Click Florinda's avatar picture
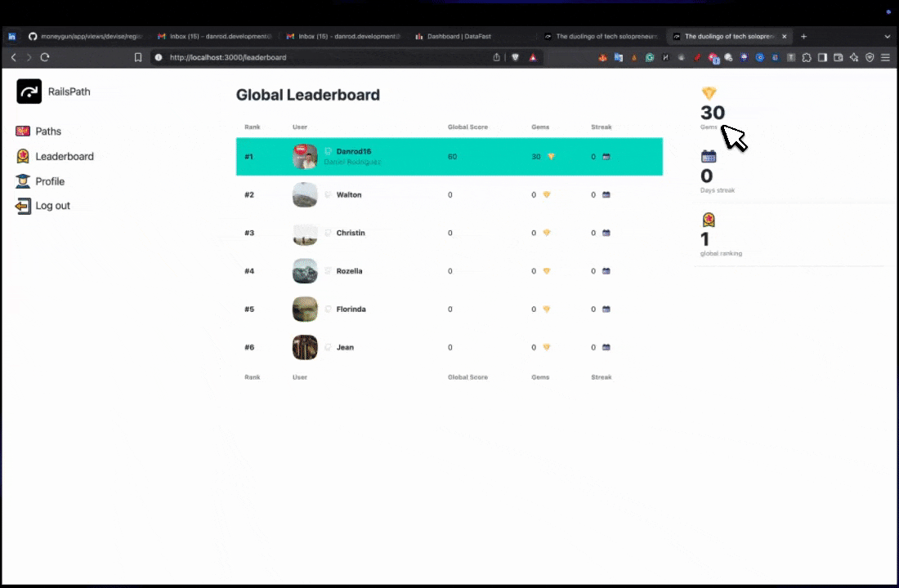Screen dimensions: 899x588 pyautogui.click(x=305, y=310)
